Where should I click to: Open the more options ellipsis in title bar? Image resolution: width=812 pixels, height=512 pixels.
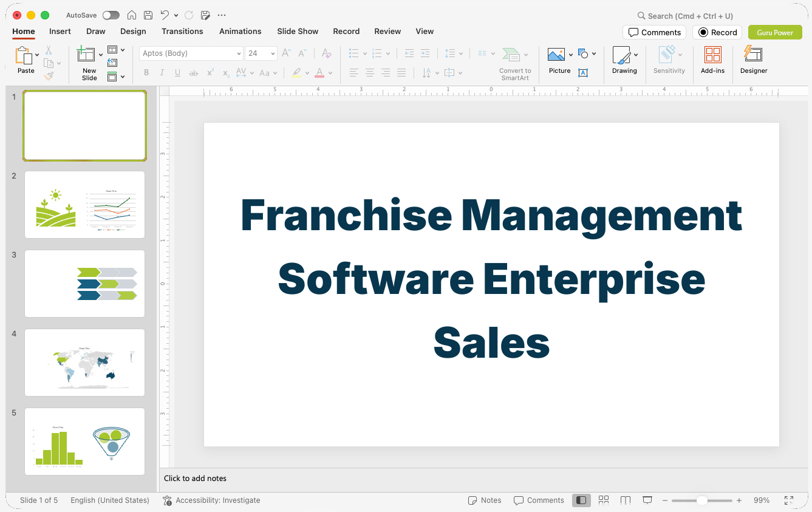coord(222,15)
